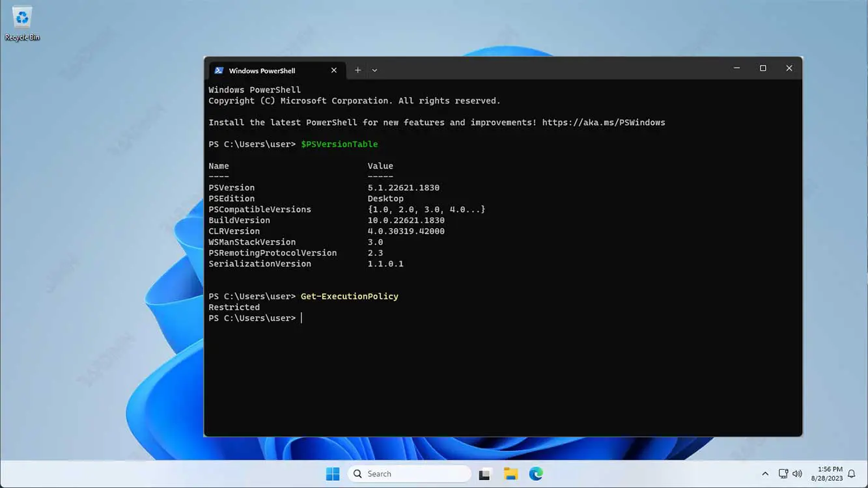Screen dimensions: 868x488
Task: Open the volume tray icon
Action: (x=798, y=474)
